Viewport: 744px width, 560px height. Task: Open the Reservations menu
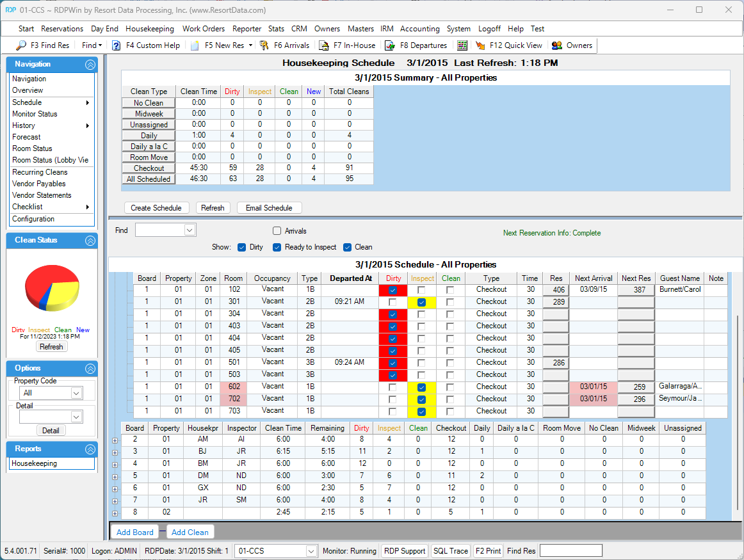coord(62,29)
